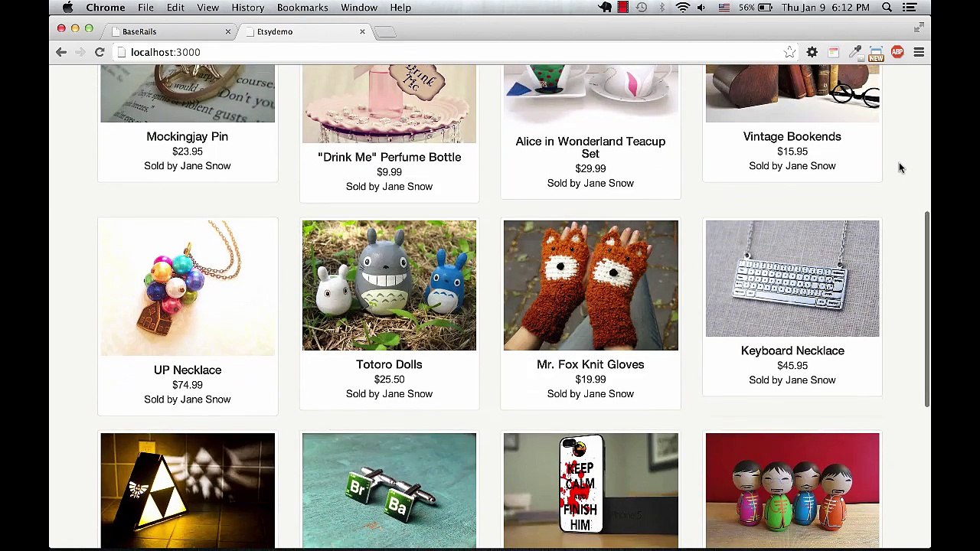980x551 pixels.
Task: Open the Mr. Fox Knit Gloves listing title
Action: tap(590, 364)
